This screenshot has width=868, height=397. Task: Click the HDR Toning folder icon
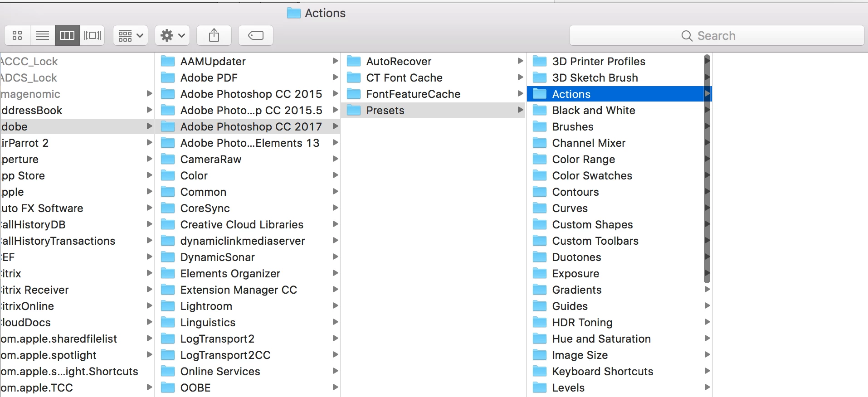click(x=540, y=322)
